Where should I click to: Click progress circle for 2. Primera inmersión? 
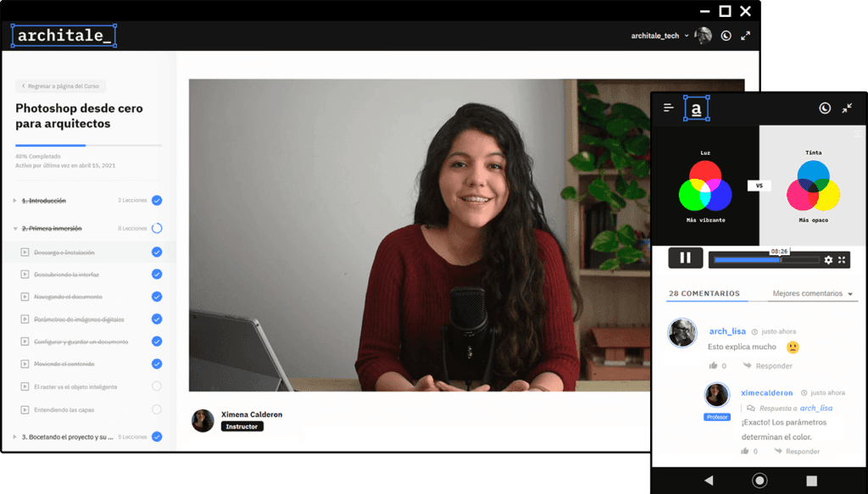(157, 228)
